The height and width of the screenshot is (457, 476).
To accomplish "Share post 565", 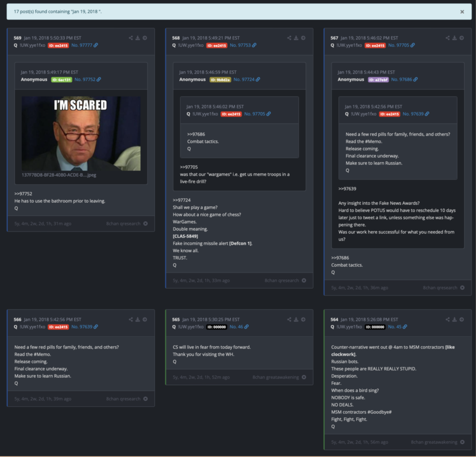I will (x=289, y=319).
